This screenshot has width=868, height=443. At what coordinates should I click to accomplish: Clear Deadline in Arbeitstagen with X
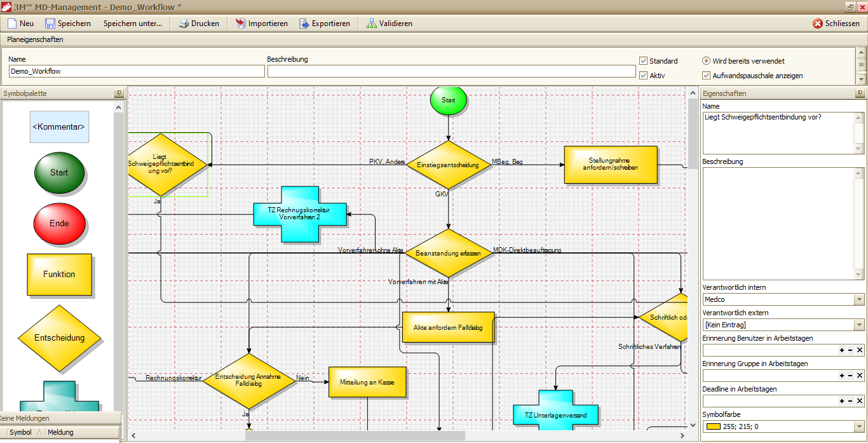[859, 401]
